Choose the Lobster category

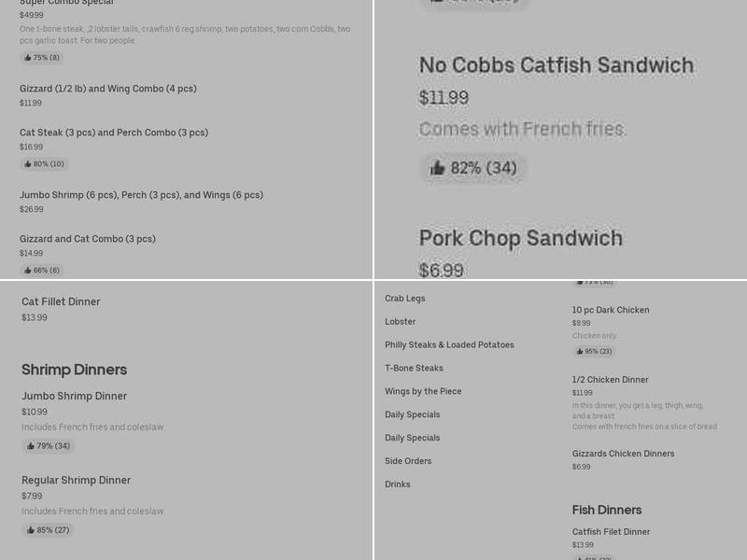tap(400, 322)
